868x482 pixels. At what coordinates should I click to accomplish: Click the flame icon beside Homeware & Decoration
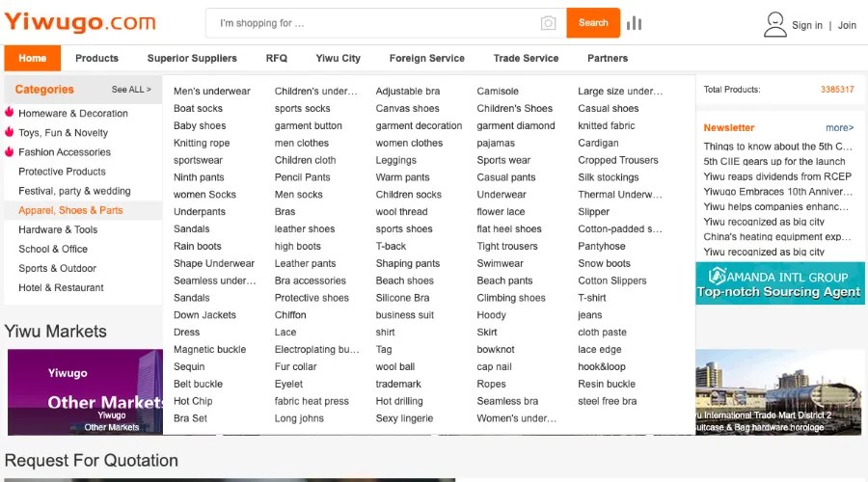click(10, 112)
